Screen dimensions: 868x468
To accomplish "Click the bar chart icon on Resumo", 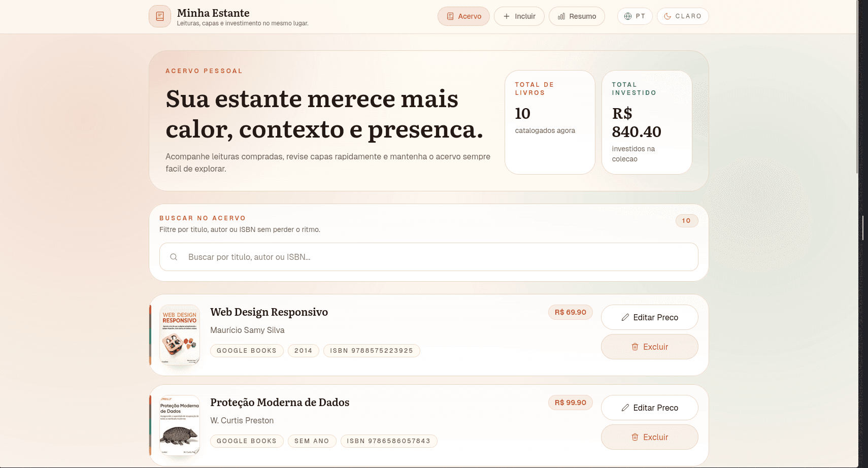I will [561, 16].
